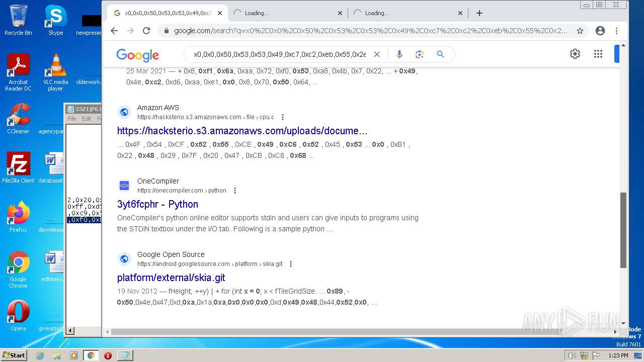This screenshot has width=644, height=362.
Task: Click the Windows Start button
Action: click(14, 355)
